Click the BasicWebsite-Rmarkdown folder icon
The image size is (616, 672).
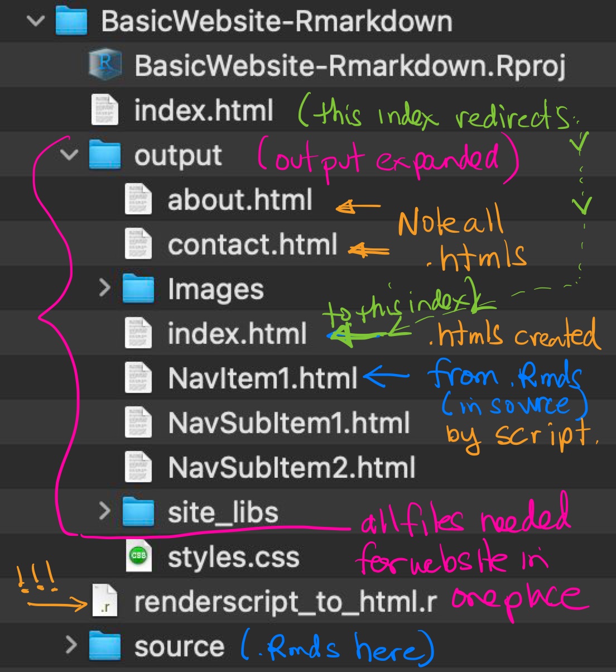[x=71, y=21]
